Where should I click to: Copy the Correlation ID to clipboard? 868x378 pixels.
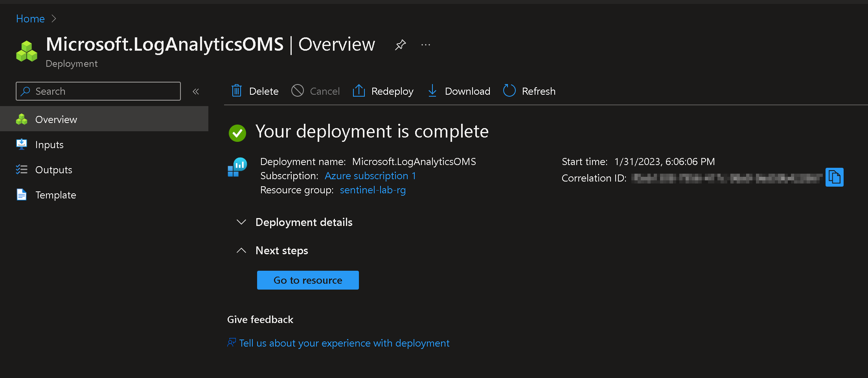(834, 178)
